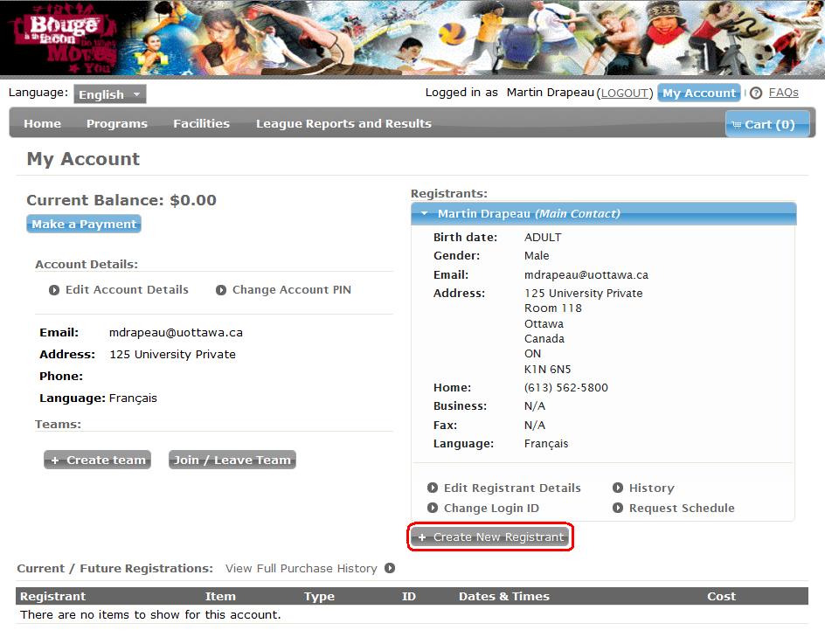Click the site logo in the banner

[x=55, y=39]
